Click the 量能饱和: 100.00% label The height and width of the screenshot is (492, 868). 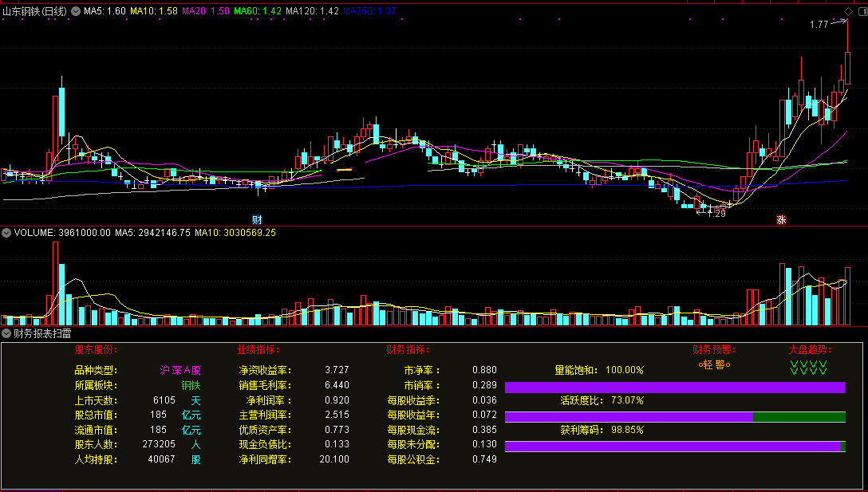click(599, 370)
